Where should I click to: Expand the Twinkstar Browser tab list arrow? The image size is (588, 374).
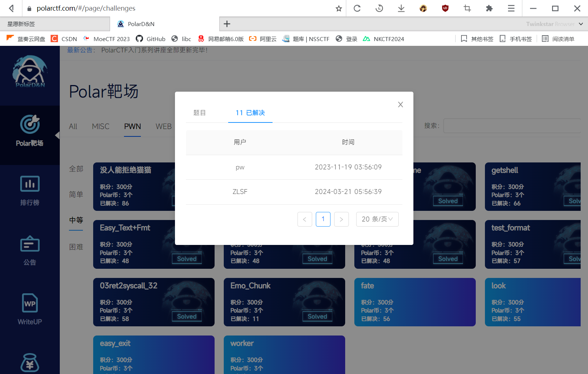coord(581,24)
